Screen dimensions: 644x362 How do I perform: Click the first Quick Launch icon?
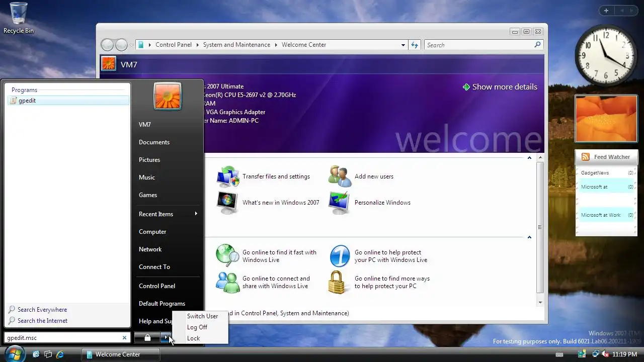click(x=36, y=354)
